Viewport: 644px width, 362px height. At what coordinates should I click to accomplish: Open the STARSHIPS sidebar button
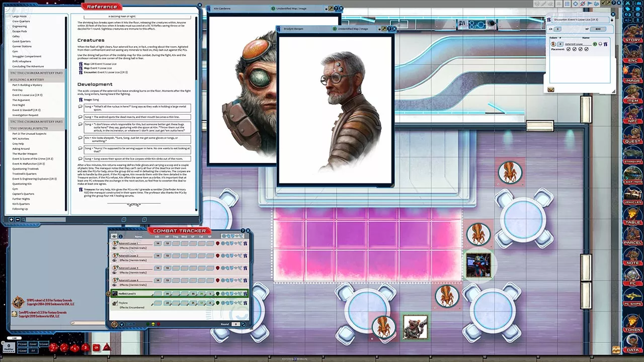[x=632, y=155]
